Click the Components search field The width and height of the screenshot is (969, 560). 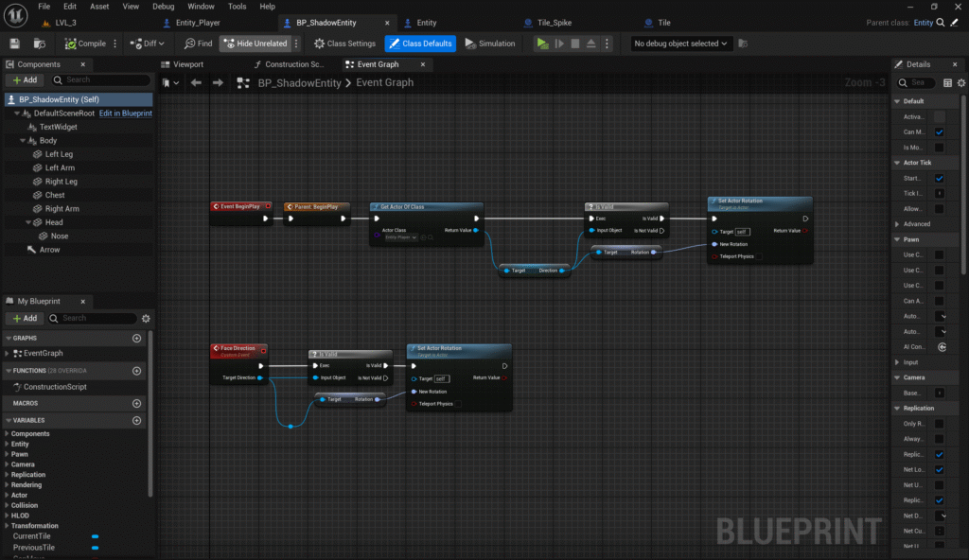[x=100, y=79]
